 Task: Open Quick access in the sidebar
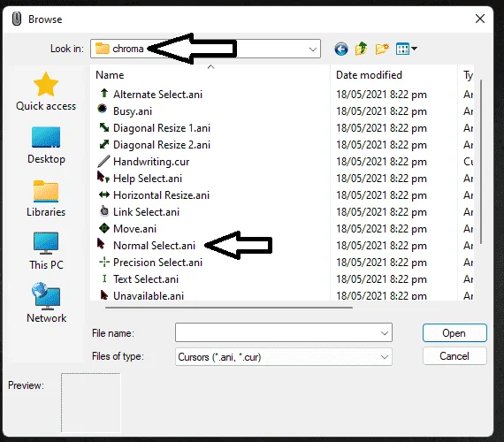46,92
